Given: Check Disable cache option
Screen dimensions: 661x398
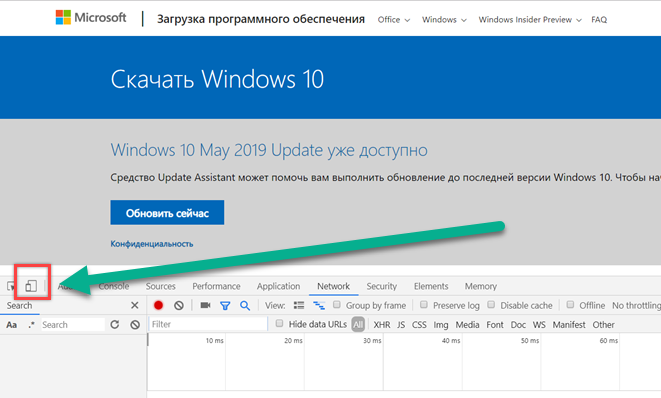Looking at the screenshot, I should pos(491,304).
